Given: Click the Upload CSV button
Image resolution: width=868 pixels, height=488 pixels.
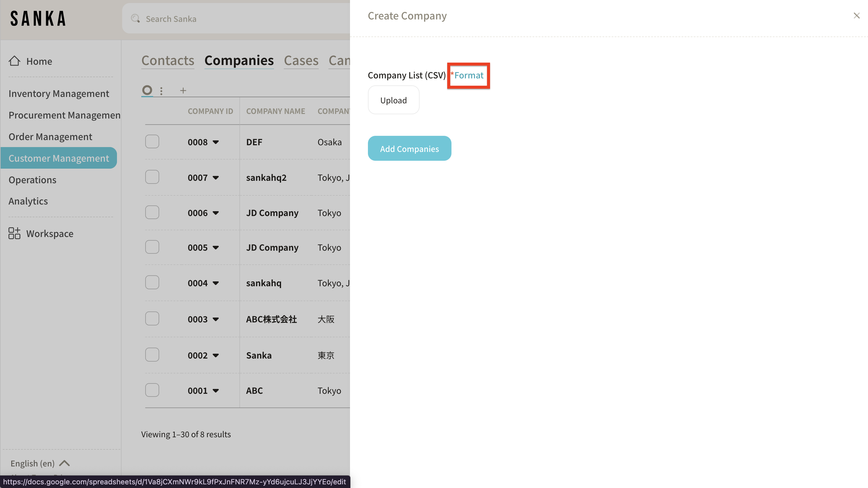Looking at the screenshot, I should tap(393, 100).
